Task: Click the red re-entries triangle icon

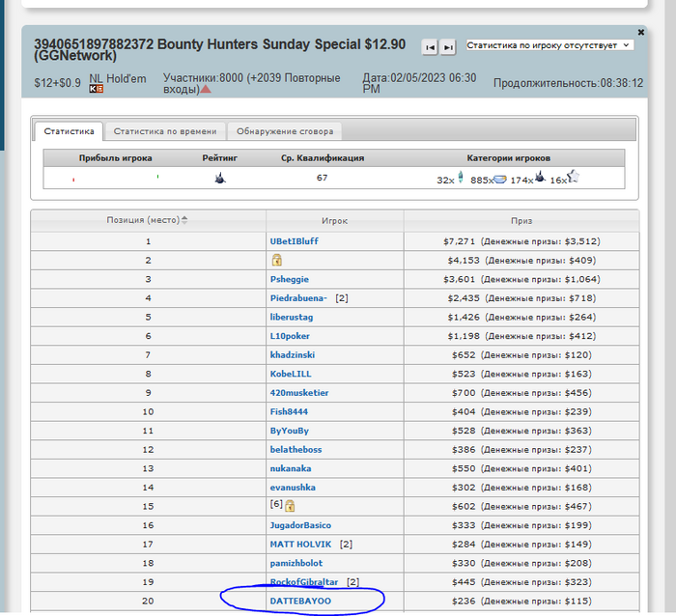Action: [x=206, y=89]
